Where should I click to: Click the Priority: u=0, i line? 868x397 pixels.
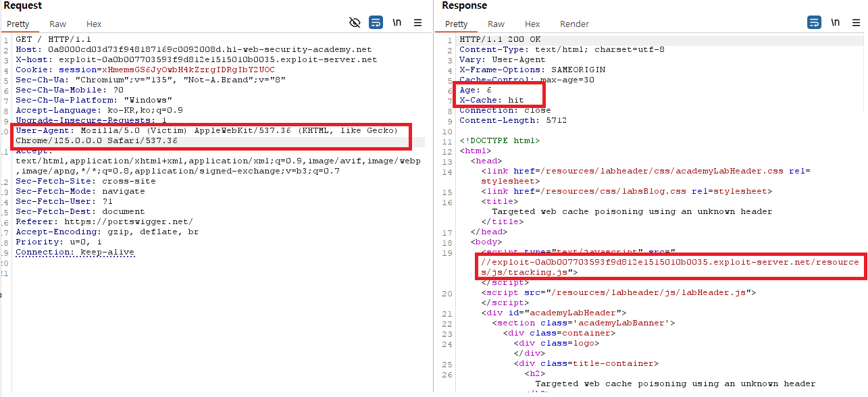pos(59,242)
